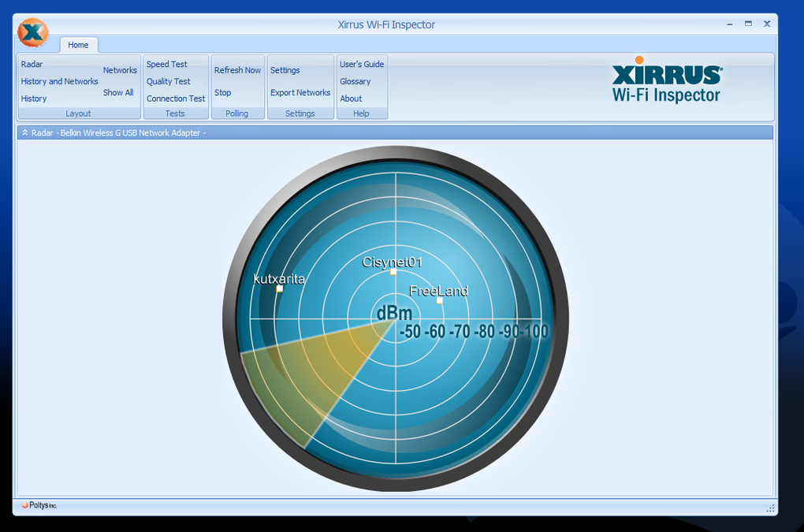804x532 pixels.
Task: Collapse the Radar panel with the chevron icon
Action: pos(24,132)
